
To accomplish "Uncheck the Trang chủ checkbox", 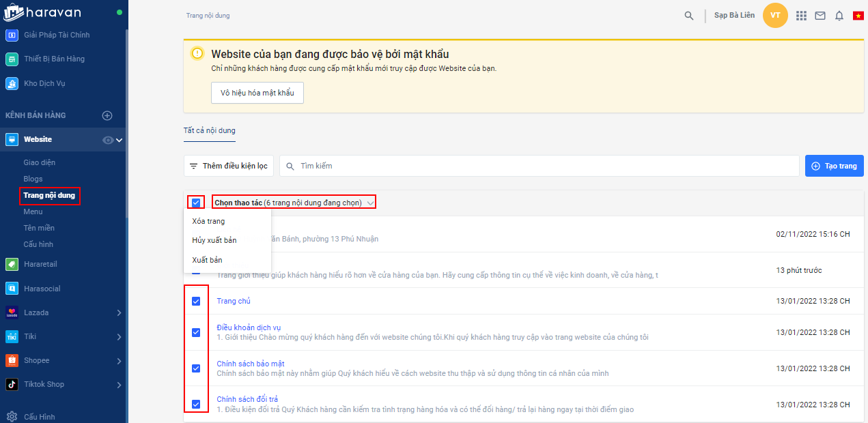I will 196,302.
